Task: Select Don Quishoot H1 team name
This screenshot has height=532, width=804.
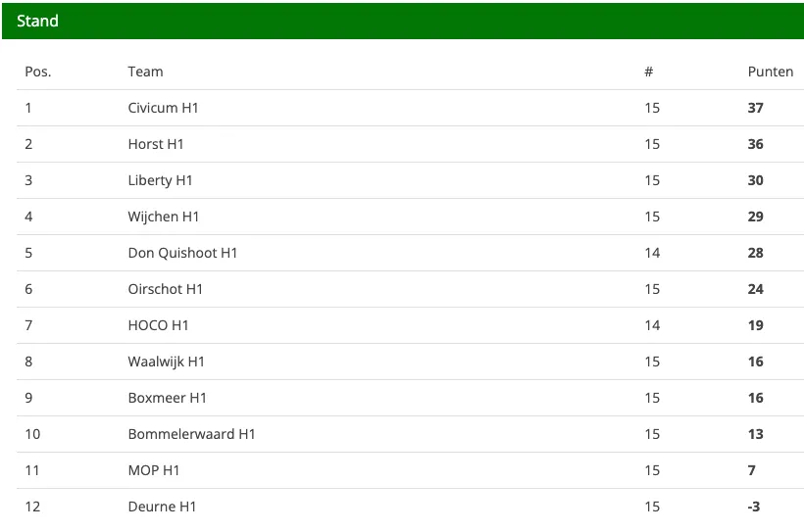Action: pos(182,253)
